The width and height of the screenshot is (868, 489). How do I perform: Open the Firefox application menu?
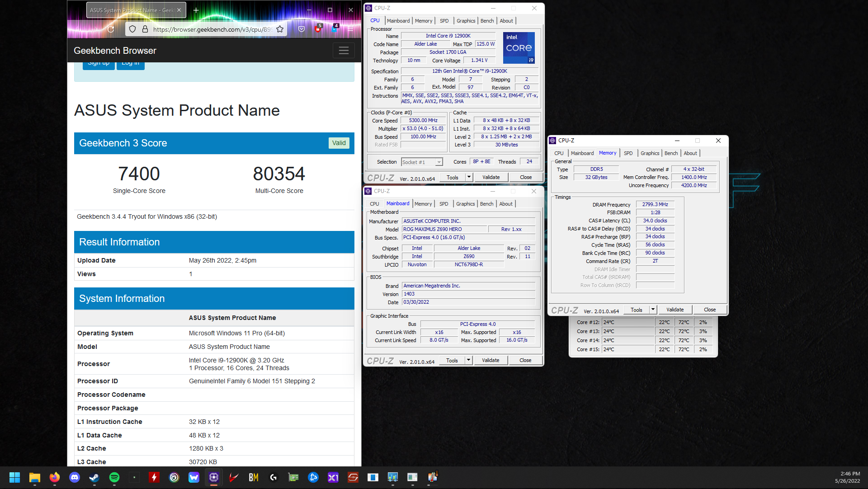pos(351,29)
